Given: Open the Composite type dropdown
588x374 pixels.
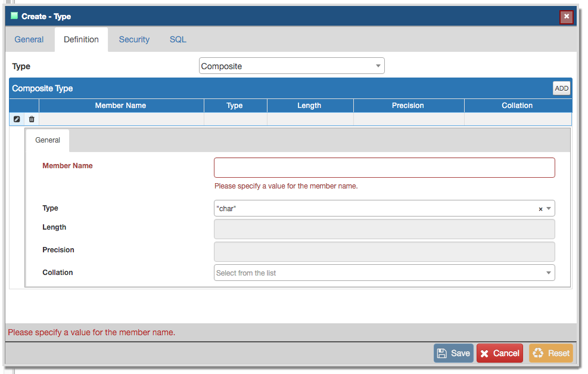Looking at the screenshot, I should (x=291, y=66).
